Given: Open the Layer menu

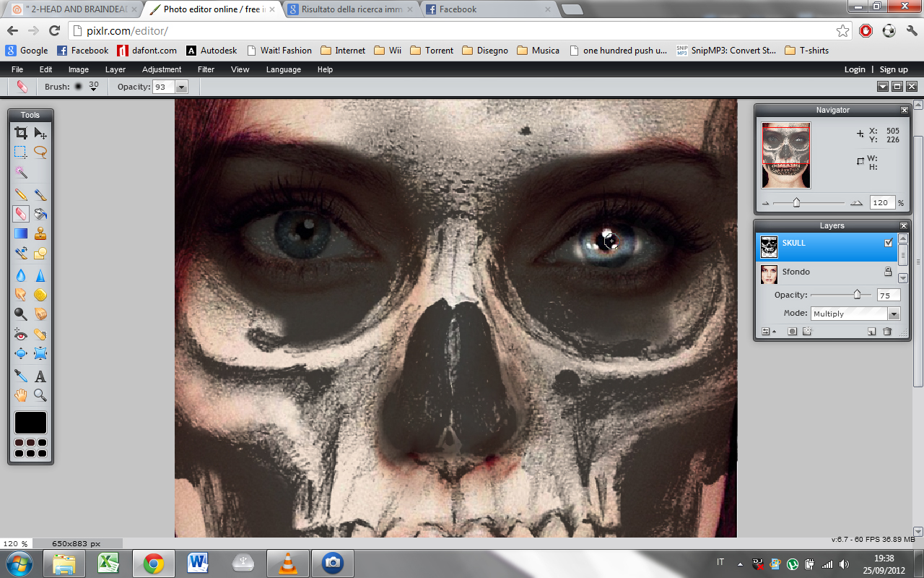Looking at the screenshot, I should 115,69.
